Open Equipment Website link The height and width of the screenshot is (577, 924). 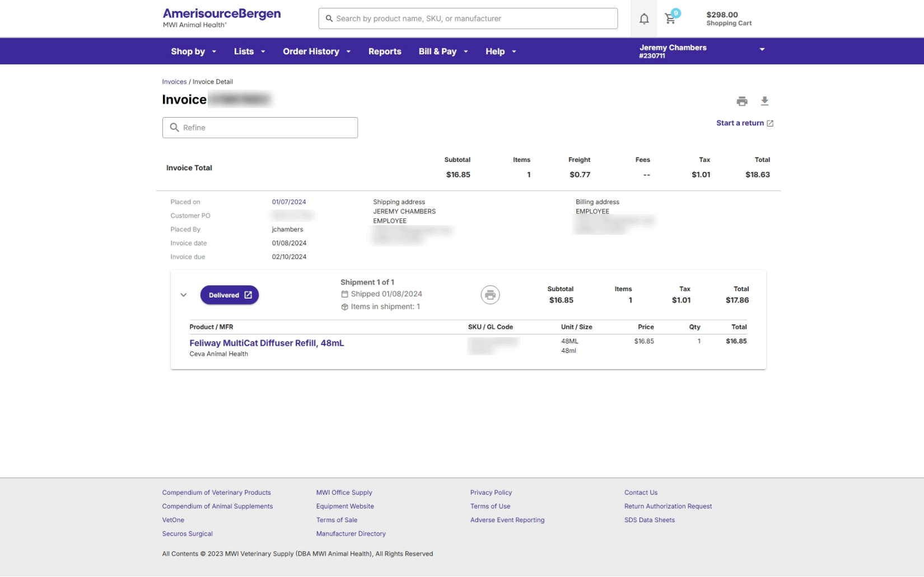point(345,506)
